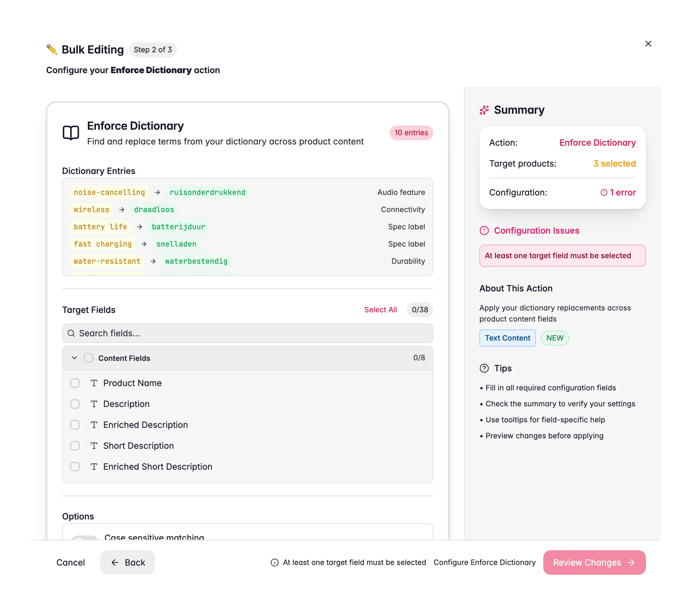Screen dimensions: 692x616
Task: Click the ruisonderdrukkend replacement term
Action: pyautogui.click(x=207, y=192)
